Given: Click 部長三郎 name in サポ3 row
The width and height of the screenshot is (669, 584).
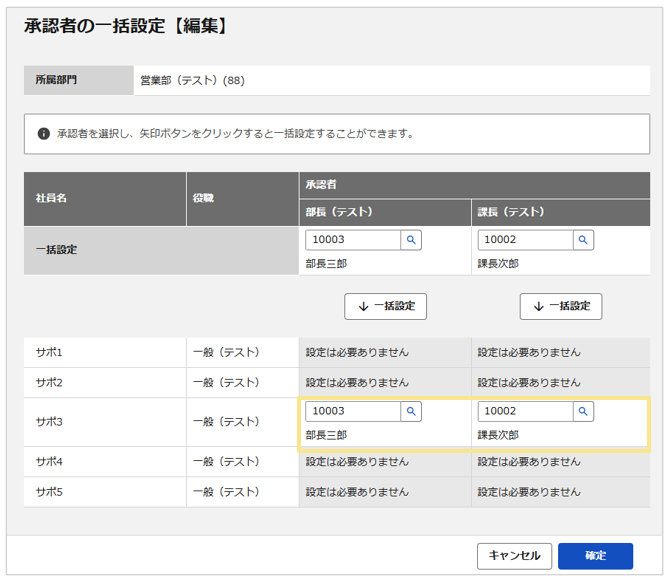Looking at the screenshot, I should click(326, 435).
